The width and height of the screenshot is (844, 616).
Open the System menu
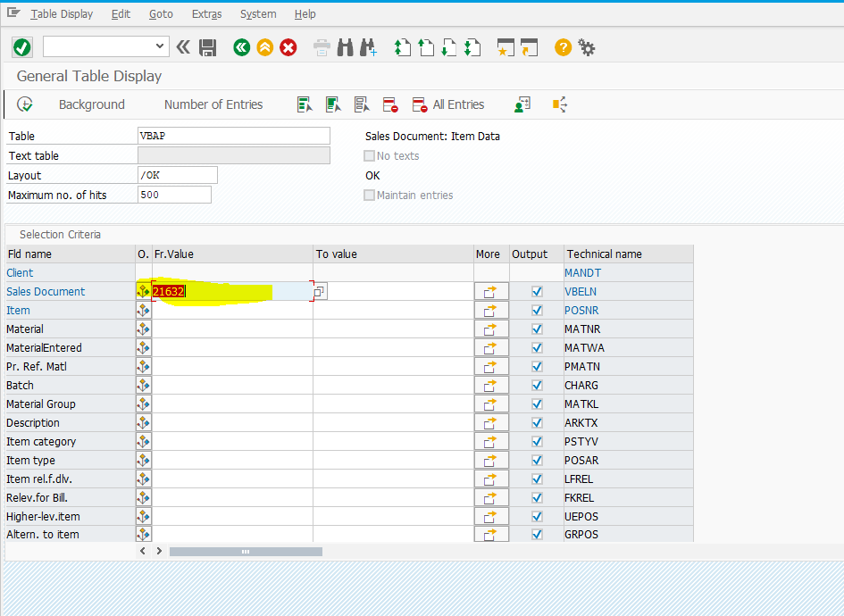[x=257, y=13]
